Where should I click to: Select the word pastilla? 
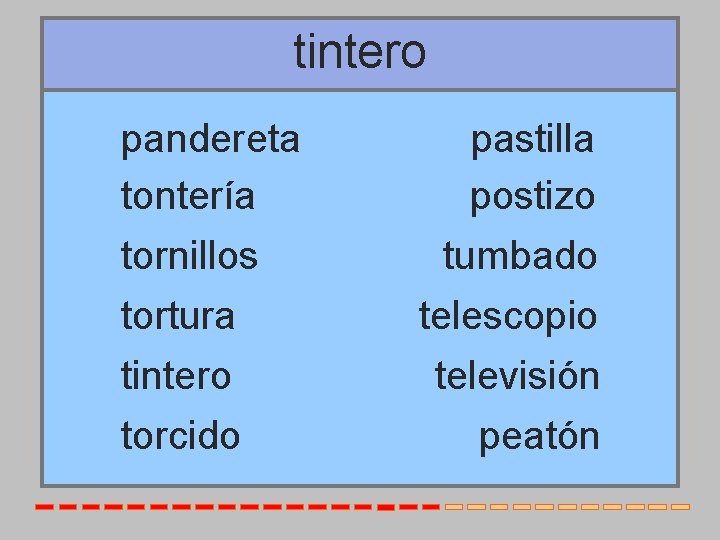(533, 140)
